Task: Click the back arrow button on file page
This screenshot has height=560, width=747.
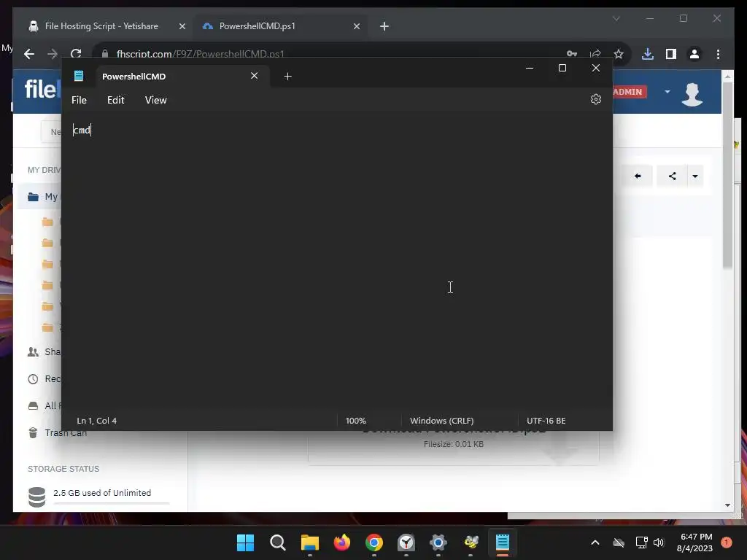Action: click(x=638, y=176)
